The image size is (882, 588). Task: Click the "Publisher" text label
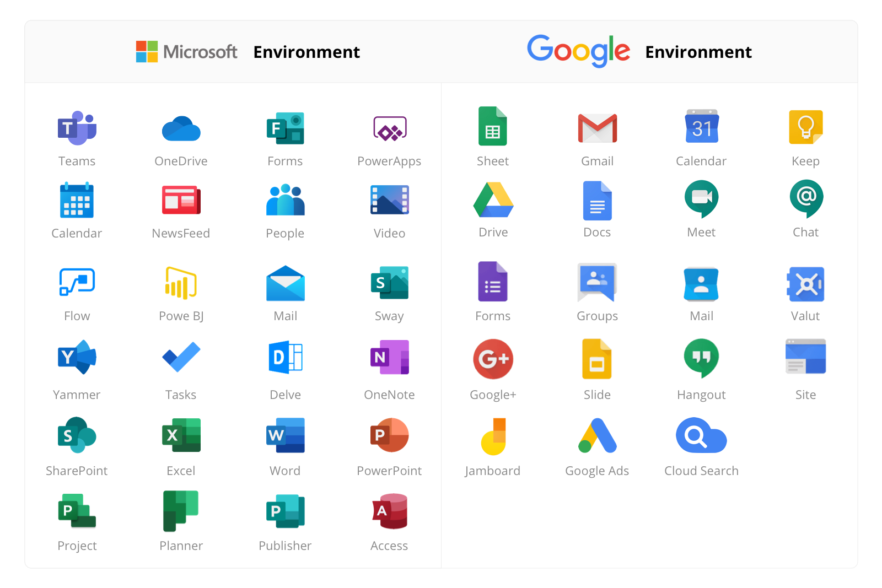(x=285, y=546)
